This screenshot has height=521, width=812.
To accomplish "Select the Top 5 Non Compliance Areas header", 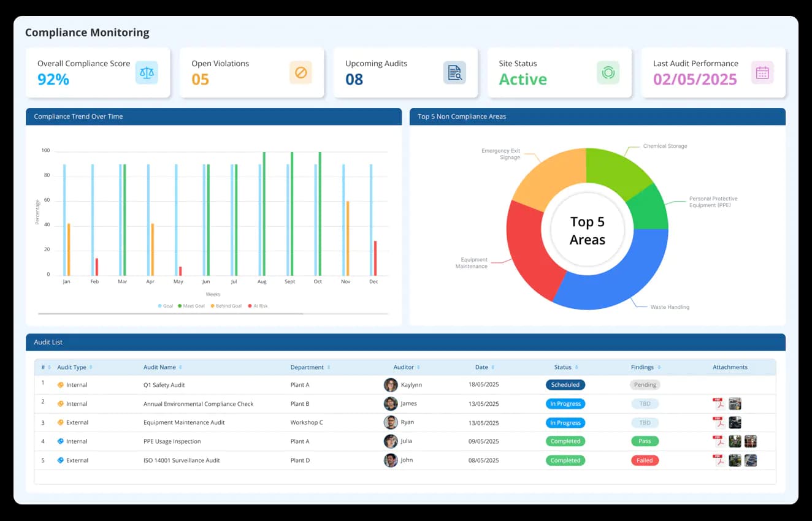I will click(461, 116).
